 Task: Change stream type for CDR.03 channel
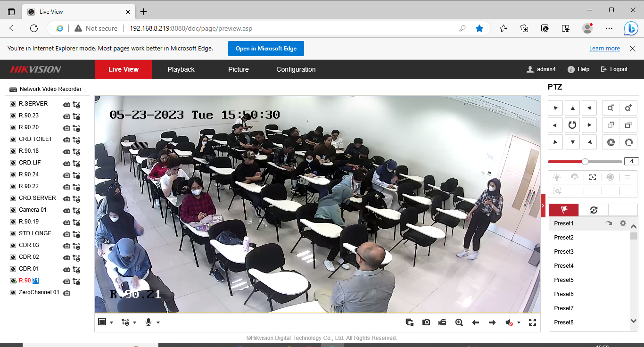click(x=76, y=246)
